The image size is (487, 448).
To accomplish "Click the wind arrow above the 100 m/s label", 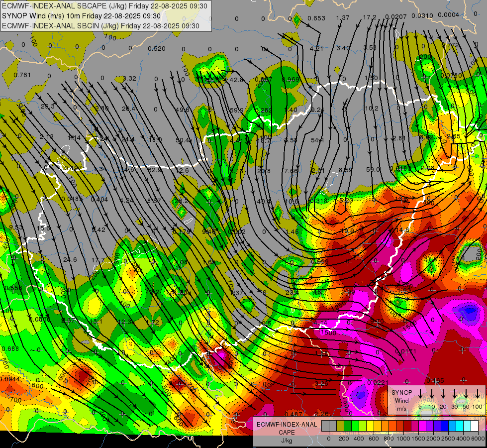I will 478,394.
